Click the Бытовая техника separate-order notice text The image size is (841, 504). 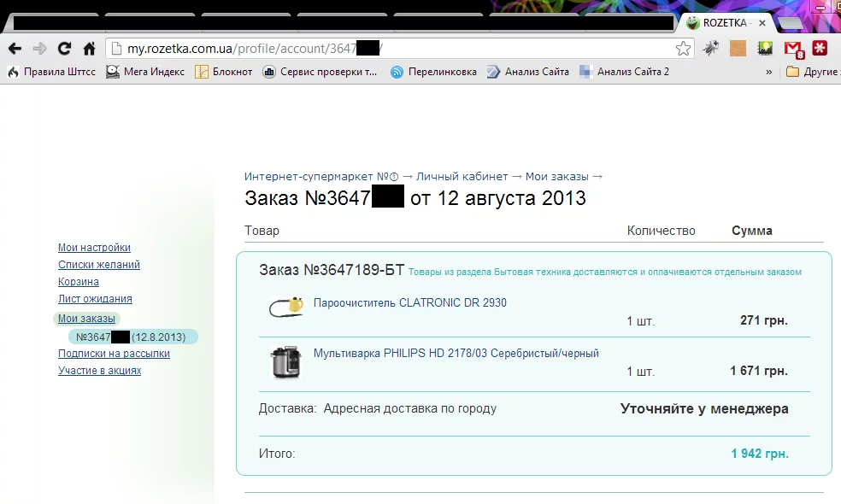[x=605, y=272]
